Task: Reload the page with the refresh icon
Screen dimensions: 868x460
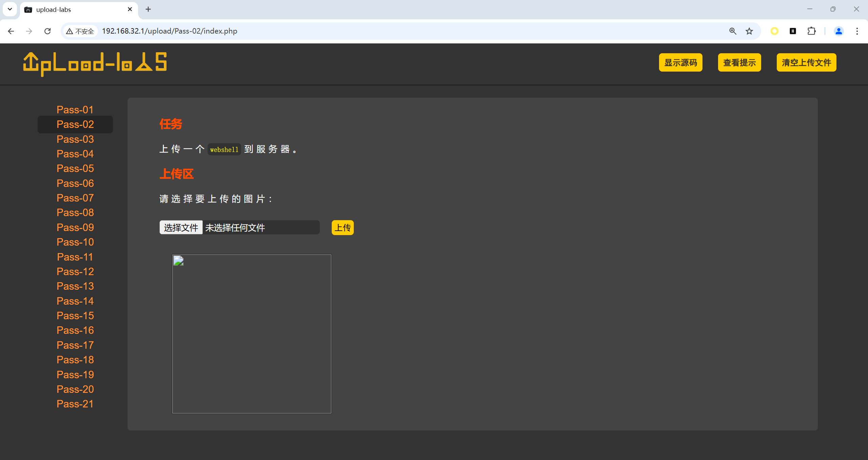Action: tap(47, 31)
